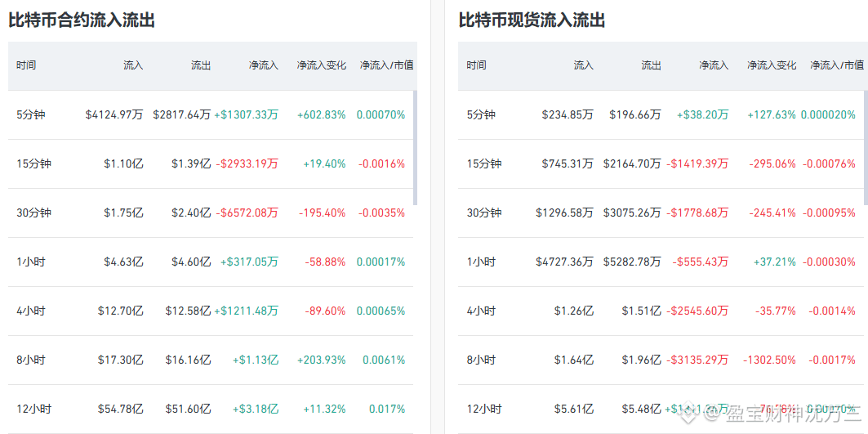Sort futures table by 流出 column header
Viewport: 868px width, 434px height.
(201, 65)
